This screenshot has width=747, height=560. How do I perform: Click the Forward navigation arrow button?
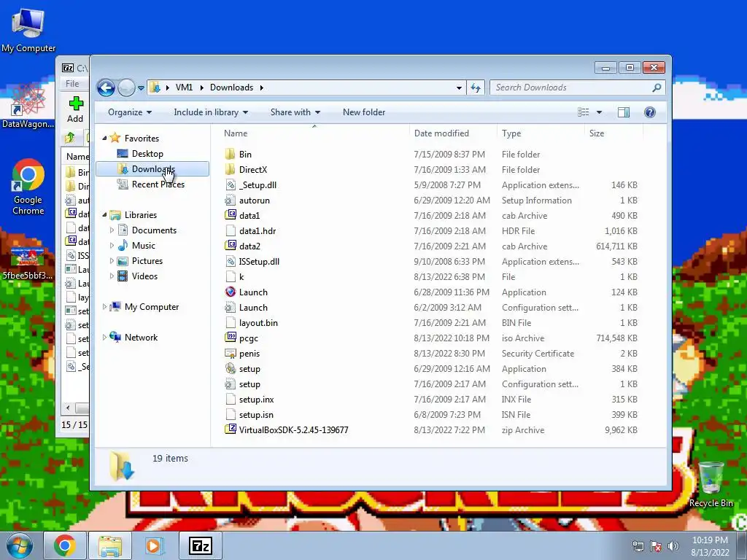[x=126, y=87]
